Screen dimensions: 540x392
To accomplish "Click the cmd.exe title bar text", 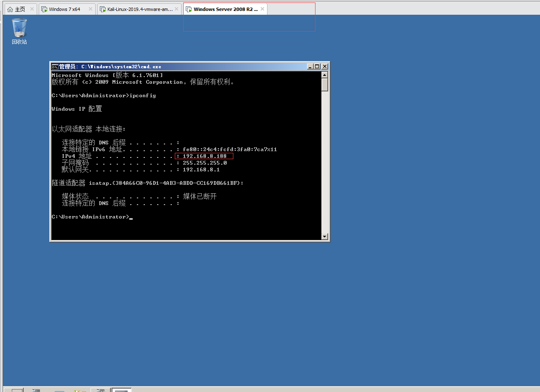I will coord(110,67).
